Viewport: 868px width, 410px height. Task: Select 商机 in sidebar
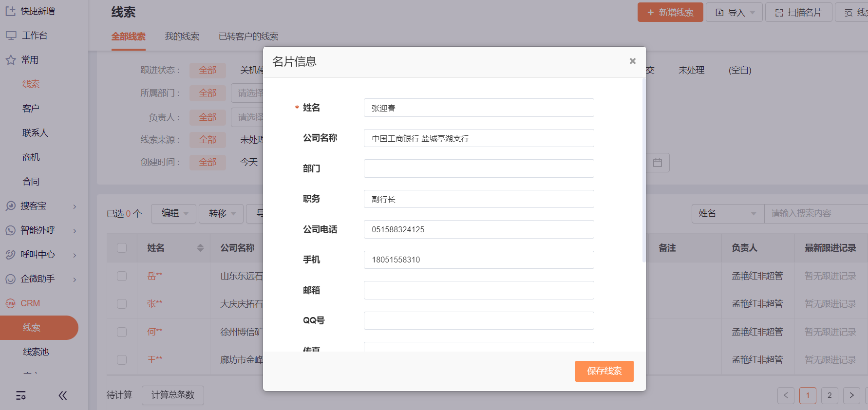(x=31, y=157)
